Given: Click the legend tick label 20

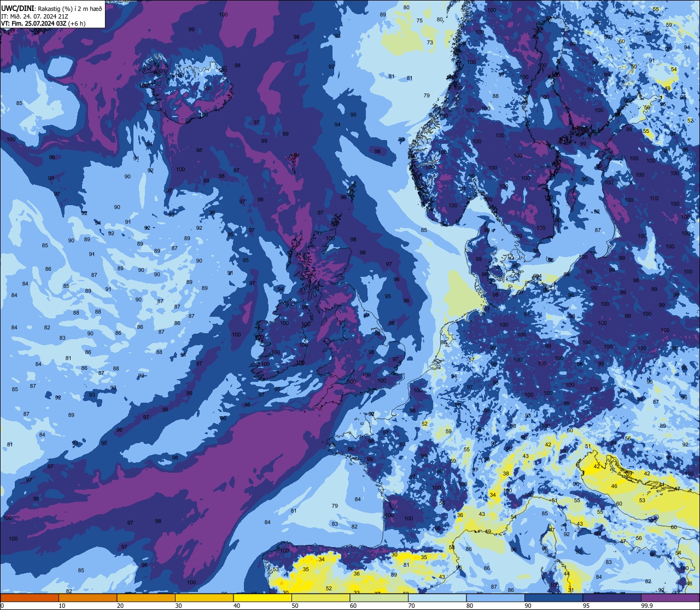Looking at the screenshot, I should (120, 606).
